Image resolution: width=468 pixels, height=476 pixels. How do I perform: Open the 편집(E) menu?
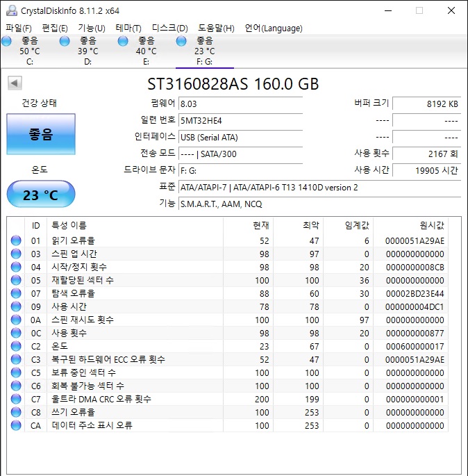click(x=55, y=28)
